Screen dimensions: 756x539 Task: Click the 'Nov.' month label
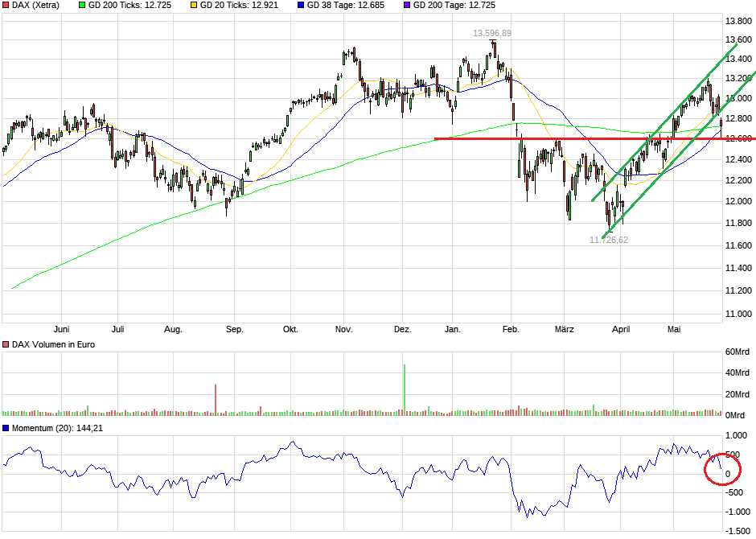343,329
